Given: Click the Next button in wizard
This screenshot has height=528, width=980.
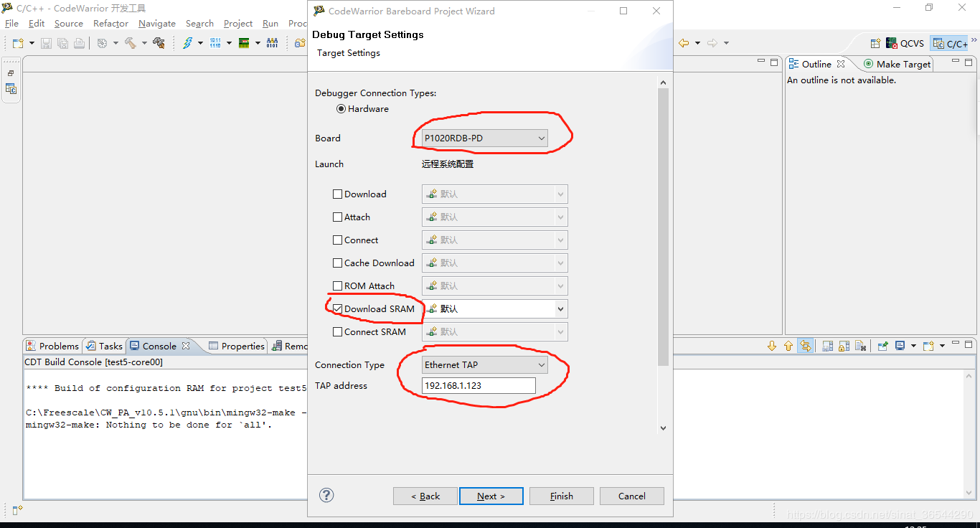Looking at the screenshot, I should click(x=491, y=496).
